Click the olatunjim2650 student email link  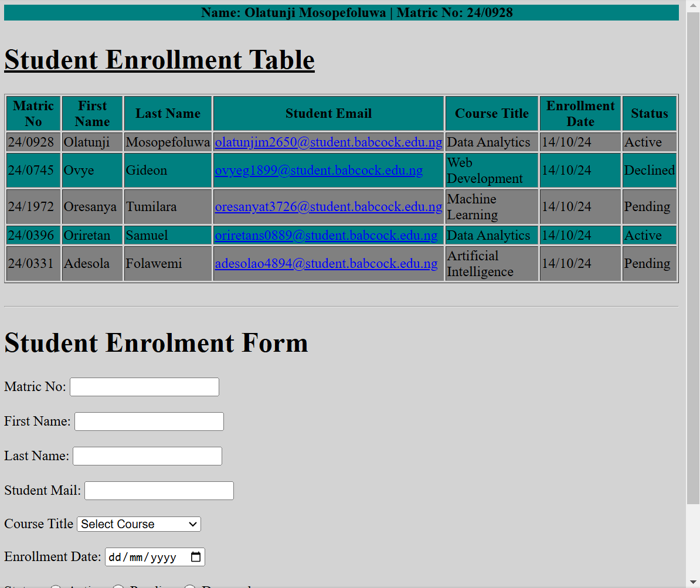(x=328, y=142)
